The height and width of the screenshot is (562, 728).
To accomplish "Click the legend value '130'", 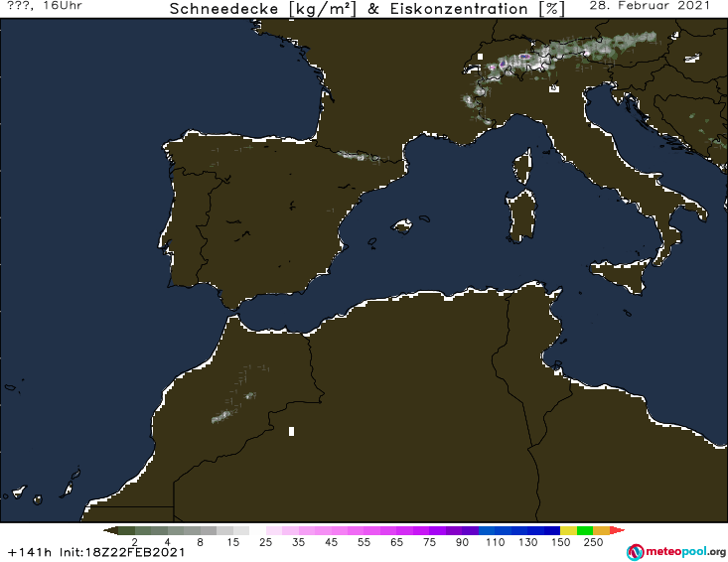I will pos(528,542).
